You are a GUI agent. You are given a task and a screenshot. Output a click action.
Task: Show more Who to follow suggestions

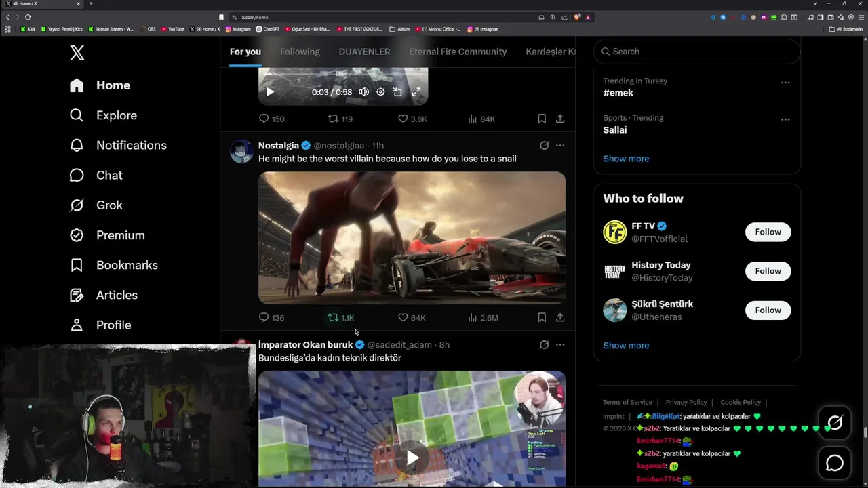(626, 346)
